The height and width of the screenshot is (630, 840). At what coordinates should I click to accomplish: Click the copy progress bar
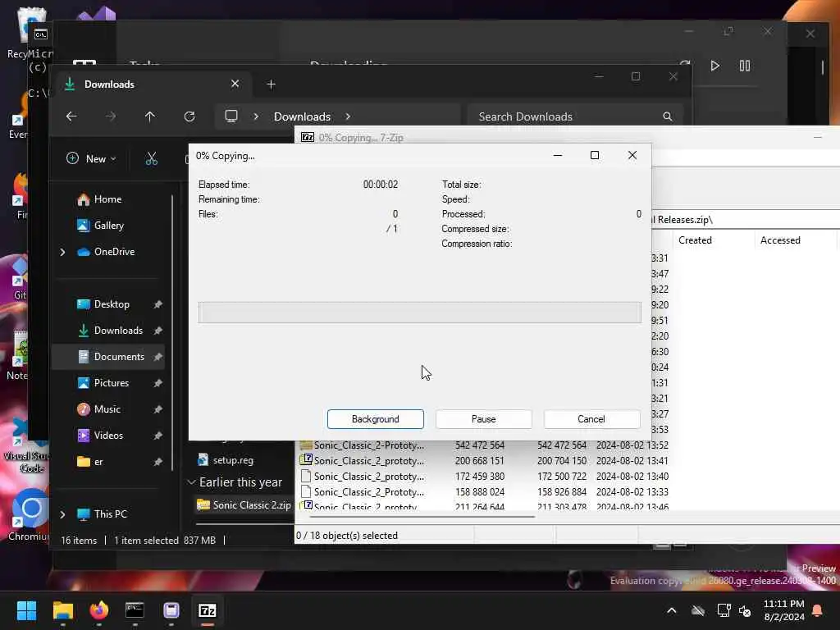[419, 313]
